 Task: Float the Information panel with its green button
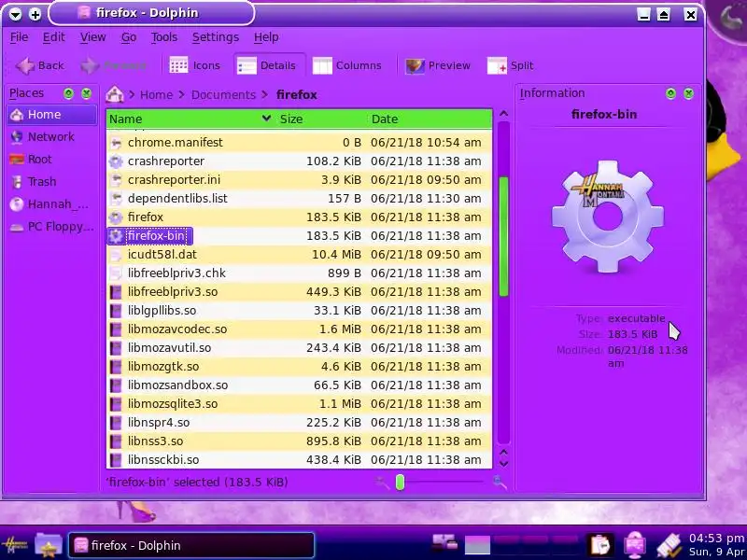(670, 93)
